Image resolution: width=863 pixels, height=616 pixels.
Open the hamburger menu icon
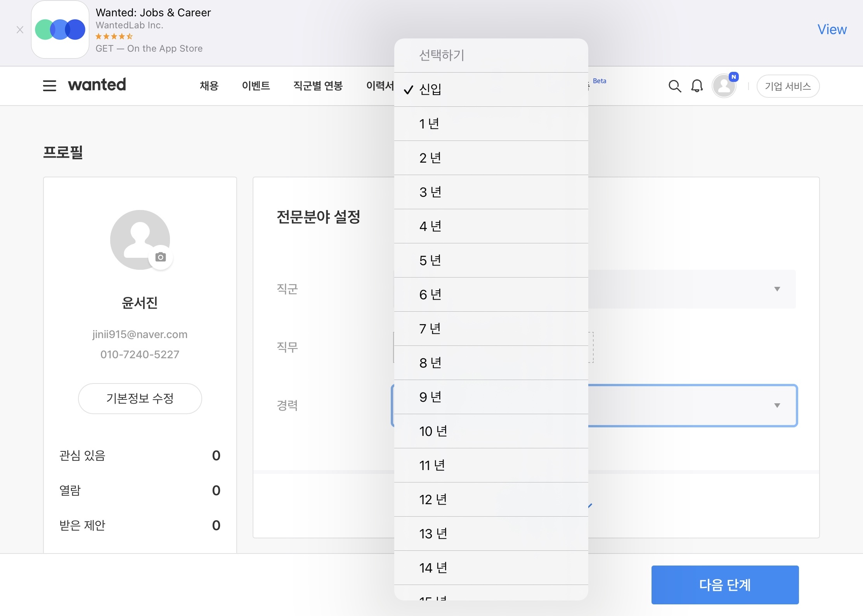(x=49, y=85)
